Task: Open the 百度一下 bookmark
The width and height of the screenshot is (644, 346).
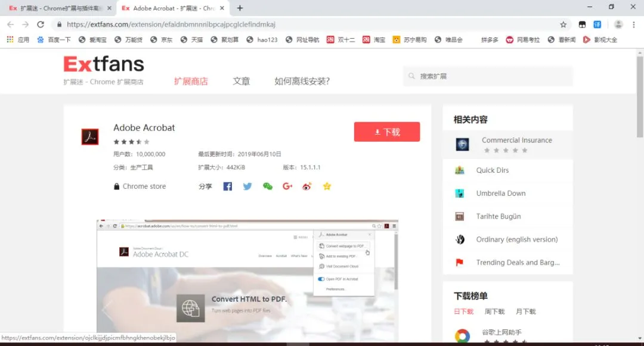Action: 54,40
